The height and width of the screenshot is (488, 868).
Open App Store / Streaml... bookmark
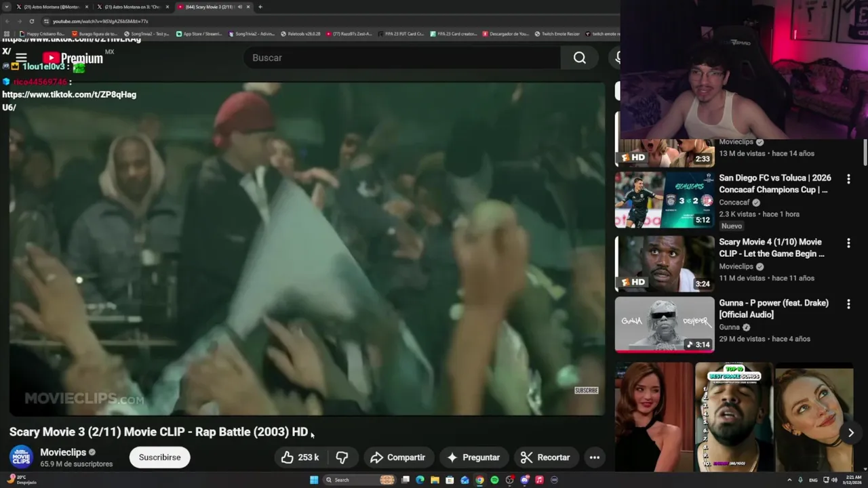click(x=199, y=33)
